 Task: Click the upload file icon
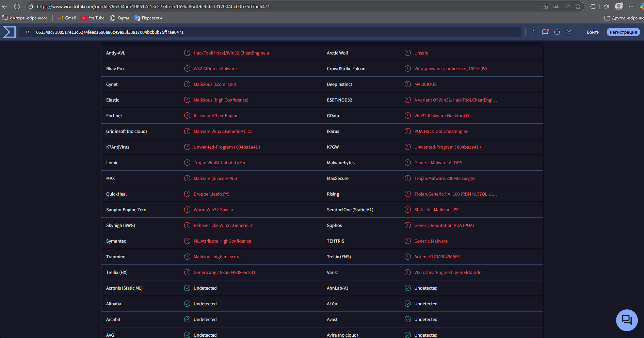click(533, 32)
